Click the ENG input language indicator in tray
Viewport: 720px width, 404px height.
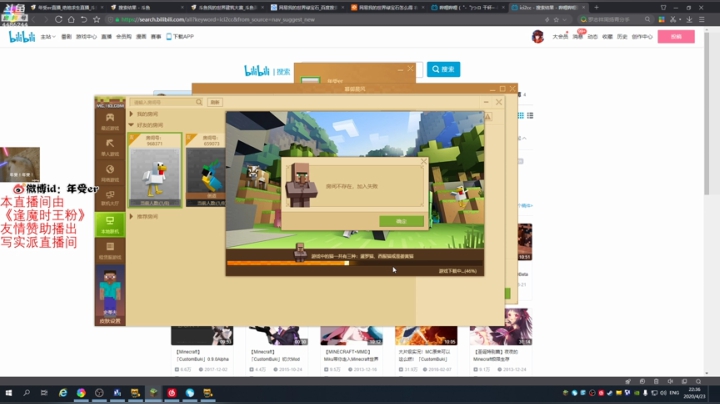(x=674, y=393)
